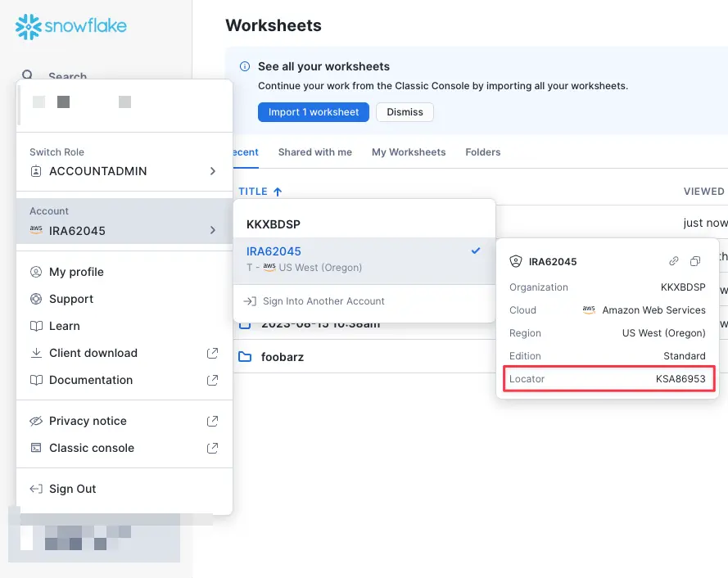Click the external link icon next to Classic console
The height and width of the screenshot is (578, 728).
(x=212, y=448)
